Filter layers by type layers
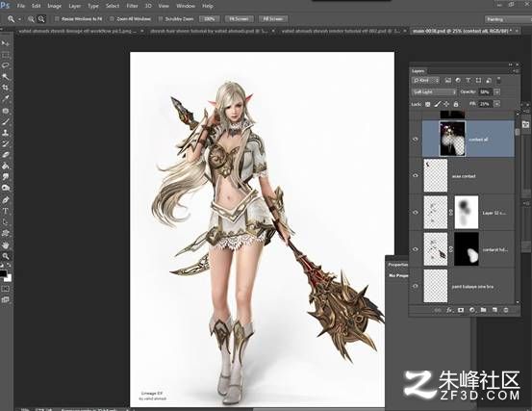532x411 pixels. [468, 81]
